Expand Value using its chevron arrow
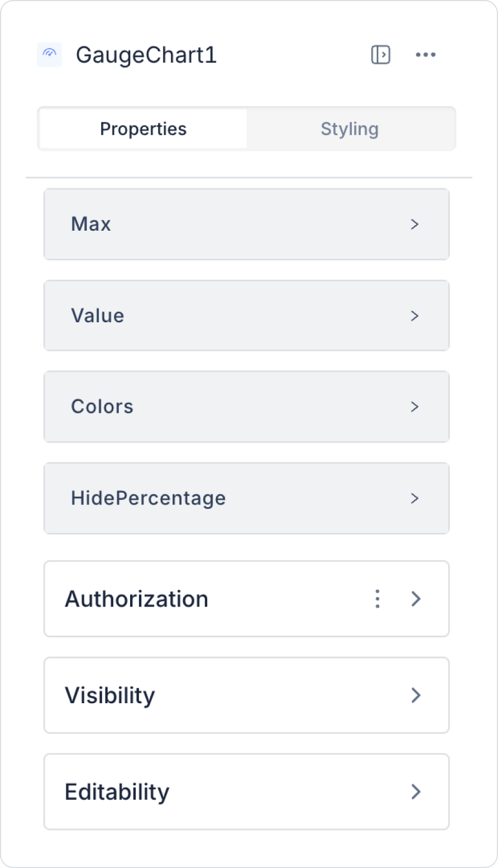 (415, 316)
